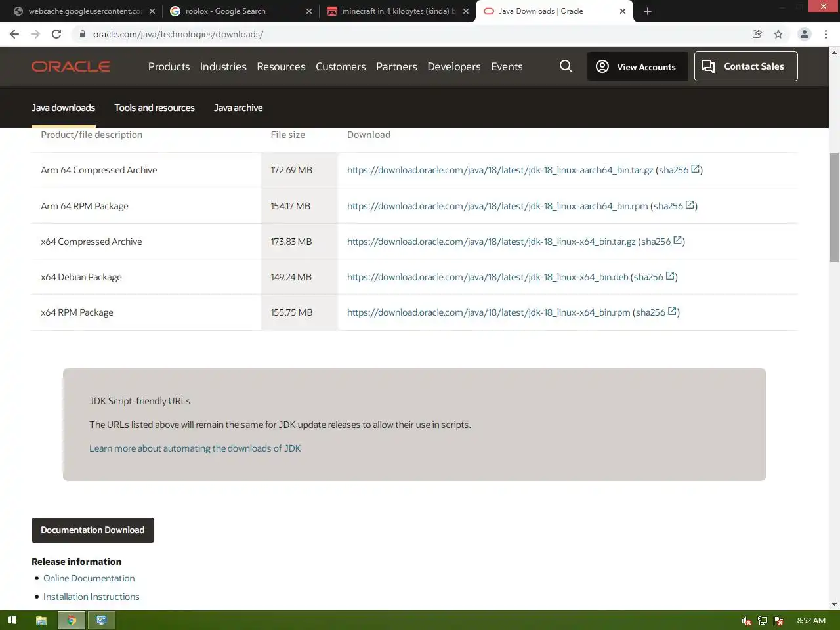Click the taskbar clock showing 8:52 AM

tap(811, 620)
